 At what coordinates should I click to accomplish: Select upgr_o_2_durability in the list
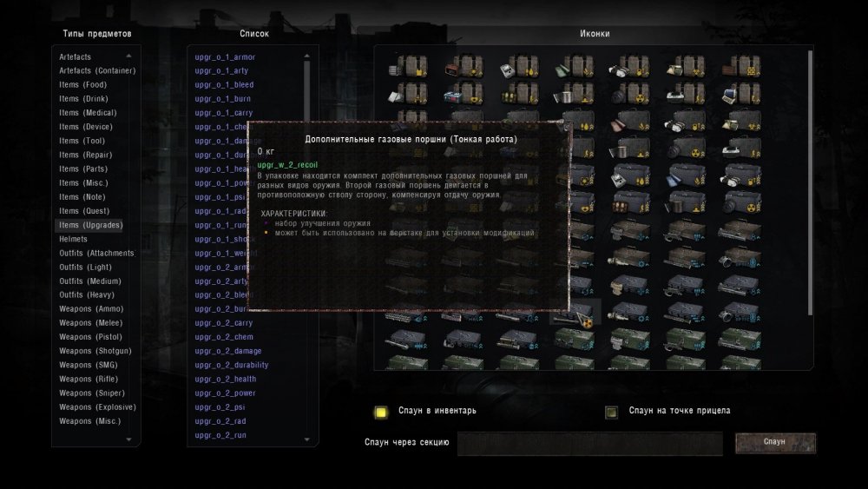click(232, 365)
